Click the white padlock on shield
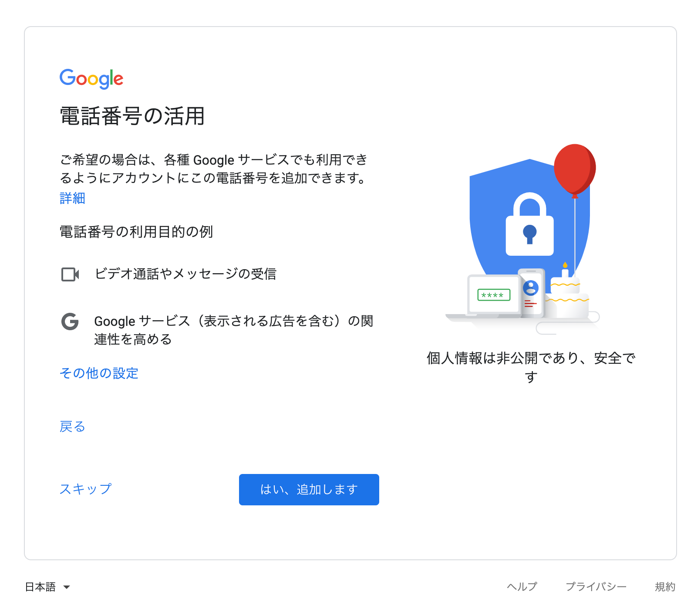Image resolution: width=694 pixels, height=616 pixels. pos(529,224)
